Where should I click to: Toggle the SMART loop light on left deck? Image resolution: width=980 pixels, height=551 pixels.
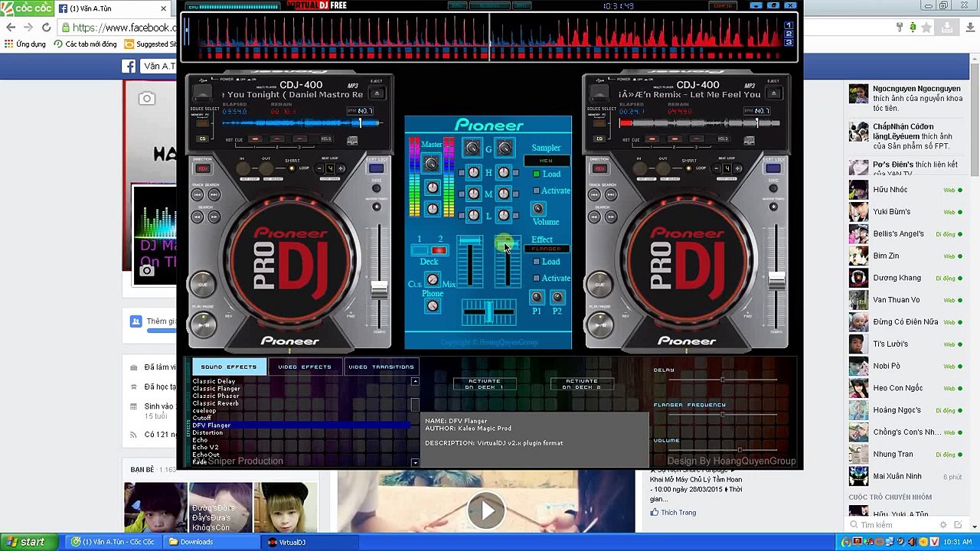[292, 168]
